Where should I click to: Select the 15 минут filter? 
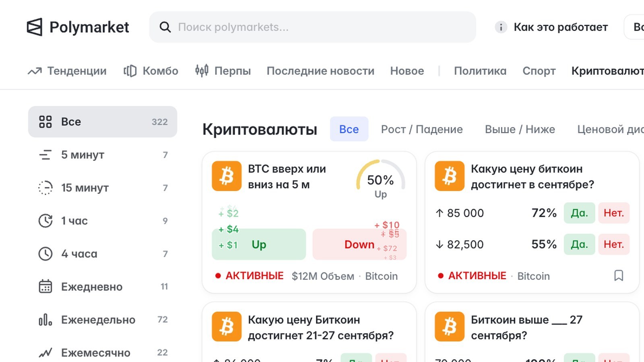[103, 187]
